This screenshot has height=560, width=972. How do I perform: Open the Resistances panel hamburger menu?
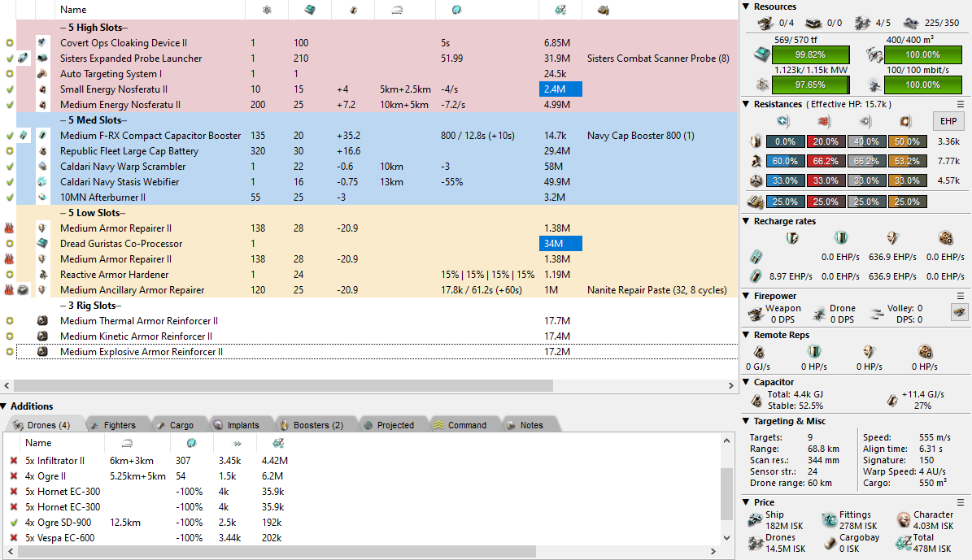pyautogui.click(x=961, y=104)
